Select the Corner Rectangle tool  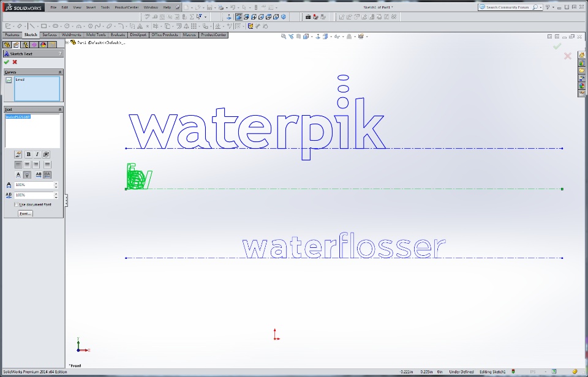tap(44, 26)
